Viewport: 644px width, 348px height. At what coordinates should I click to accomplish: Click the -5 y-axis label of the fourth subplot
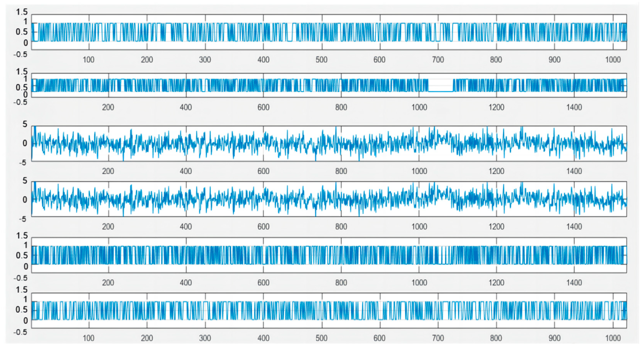22,219
